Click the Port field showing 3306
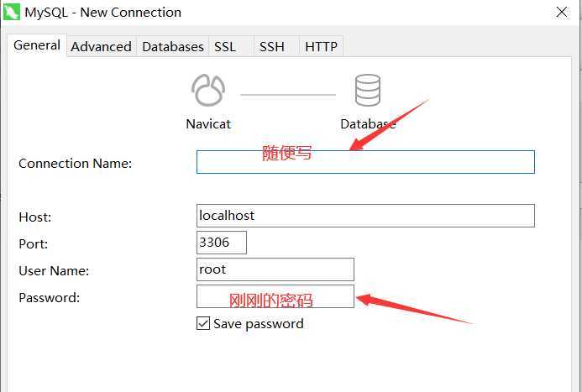 coord(222,243)
